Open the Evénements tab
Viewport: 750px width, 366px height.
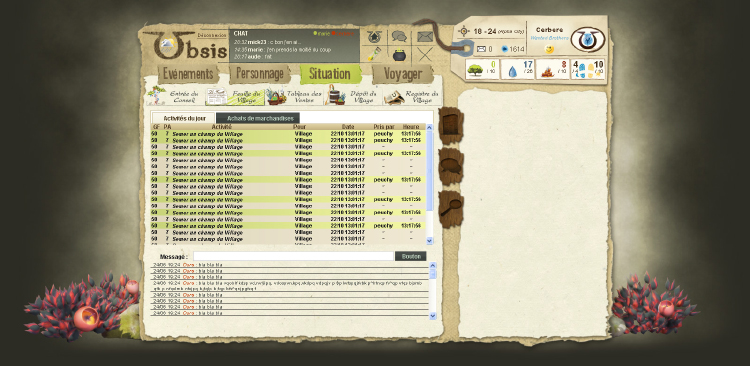[x=188, y=74]
